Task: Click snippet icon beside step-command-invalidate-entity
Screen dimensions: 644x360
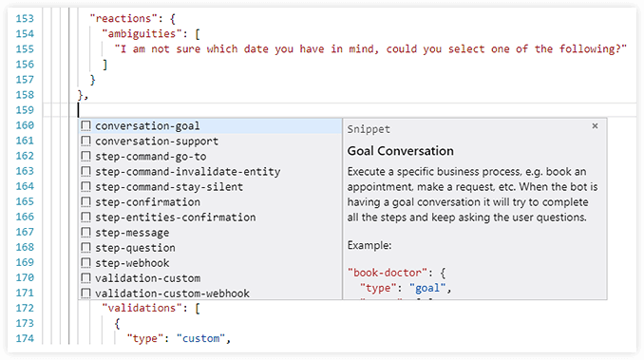Action: point(85,172)
